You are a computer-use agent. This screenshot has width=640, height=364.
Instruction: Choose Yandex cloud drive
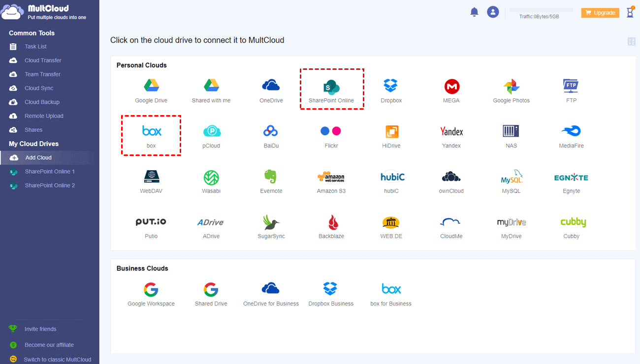451,136
